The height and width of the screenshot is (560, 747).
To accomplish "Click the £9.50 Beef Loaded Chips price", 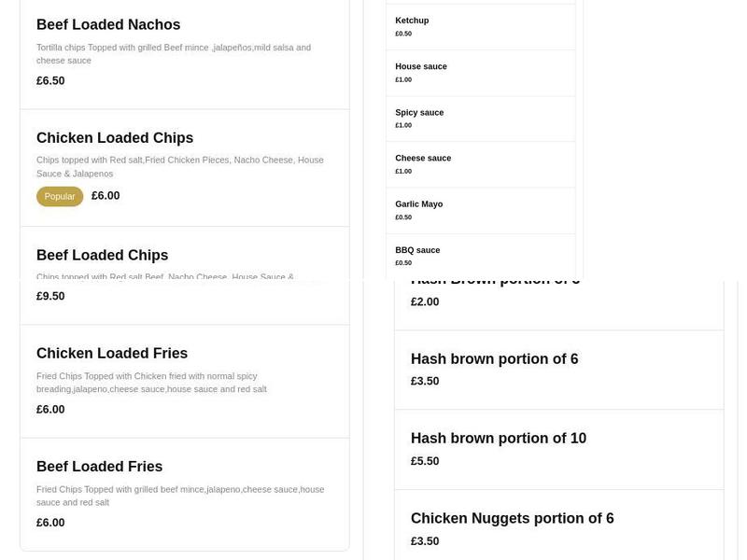I will pos(49,295).
